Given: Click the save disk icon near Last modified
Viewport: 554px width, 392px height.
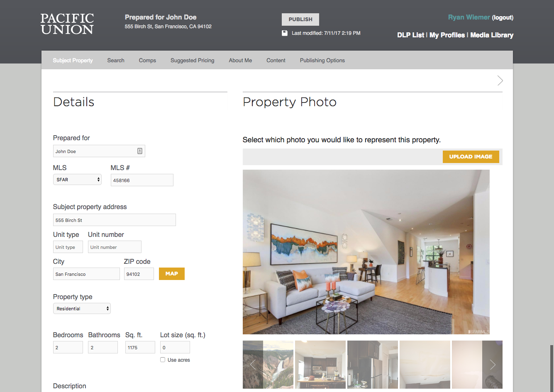Looking at the screenshot, I should point(285,33).
